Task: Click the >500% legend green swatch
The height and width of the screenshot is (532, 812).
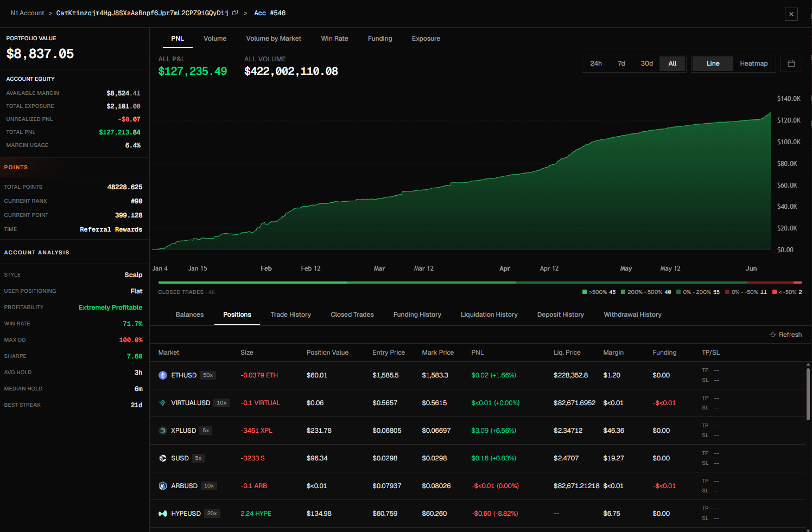Action: coord(585,292)
